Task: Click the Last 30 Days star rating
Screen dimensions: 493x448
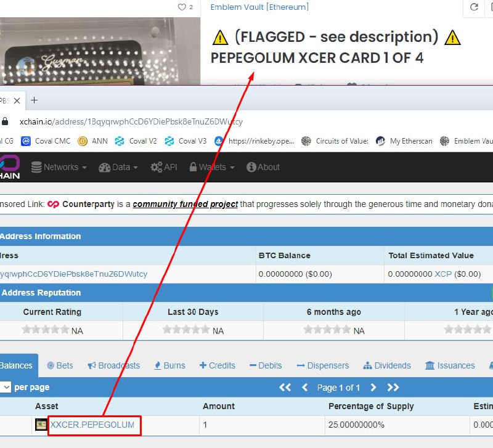Action: (186, 330)
